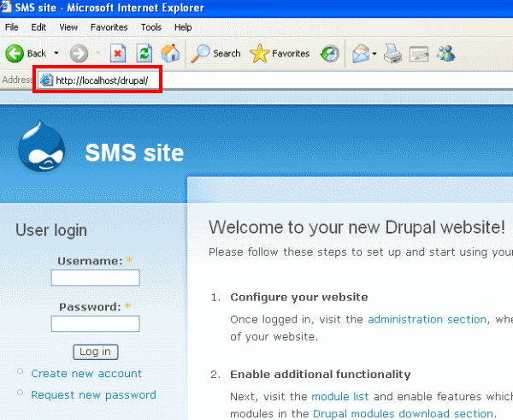Expand the Mail button dropdown arrow

[374, 54]
